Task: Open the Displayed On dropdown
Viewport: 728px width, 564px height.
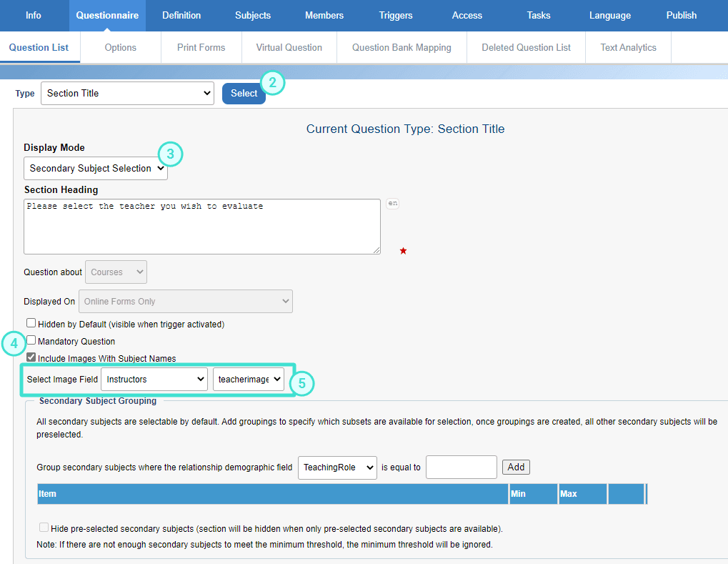Action: click(x=185, y=301)
